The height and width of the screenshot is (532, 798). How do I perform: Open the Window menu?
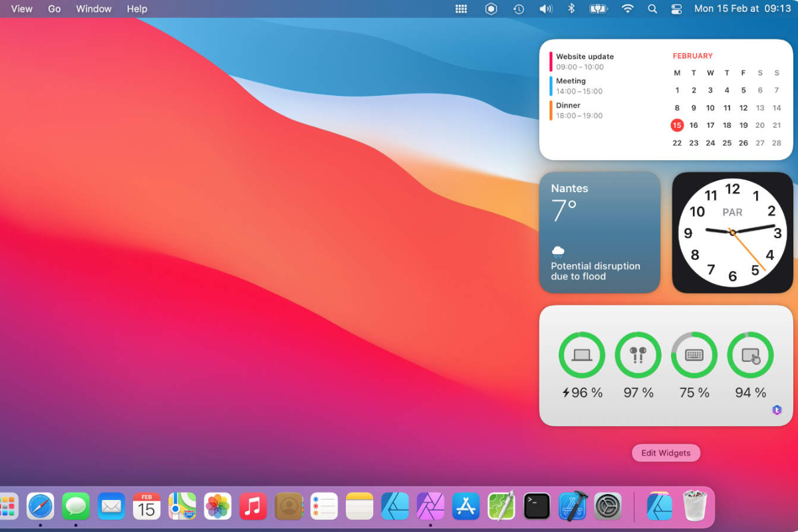click(94, 9)
